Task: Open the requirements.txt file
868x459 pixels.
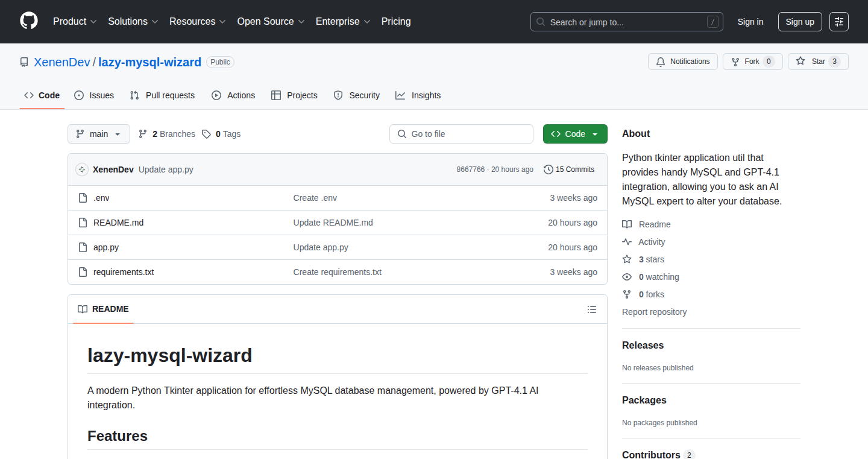Action: point(124,272)
